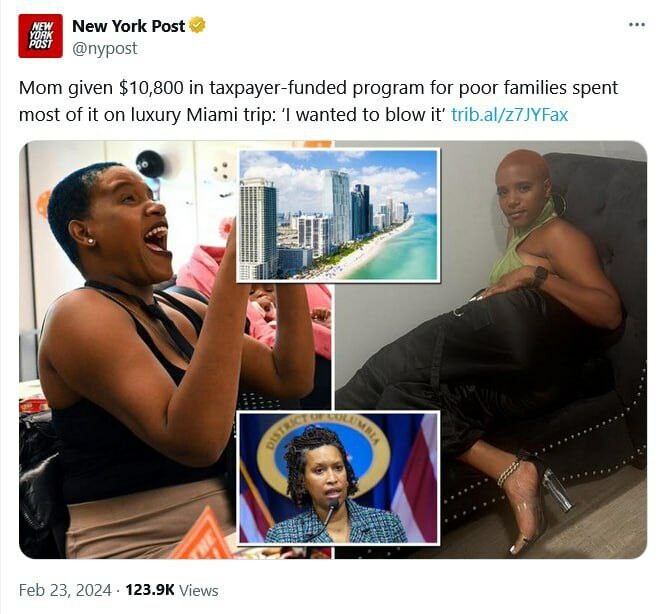Click the New York Post profile avatar

point(40,36)
